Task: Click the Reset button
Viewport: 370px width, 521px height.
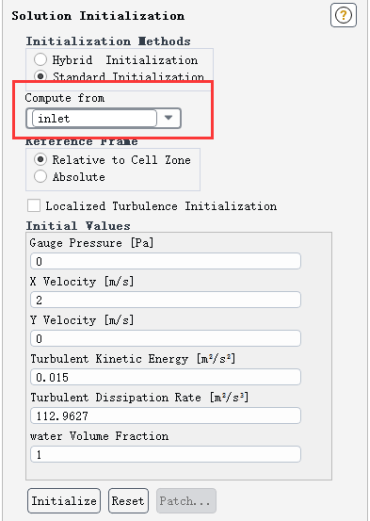Action: coord(128,501)
